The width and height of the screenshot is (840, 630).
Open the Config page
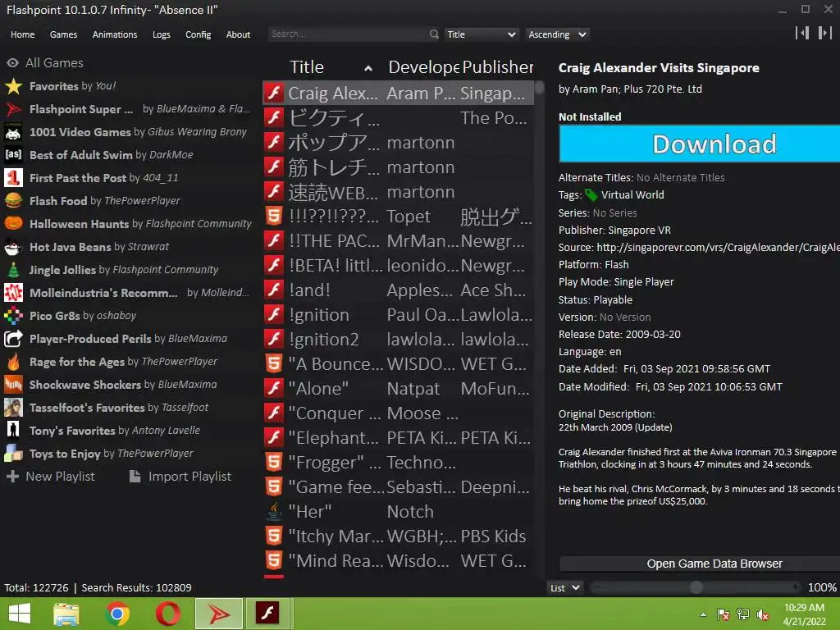(x=199, y=34)
